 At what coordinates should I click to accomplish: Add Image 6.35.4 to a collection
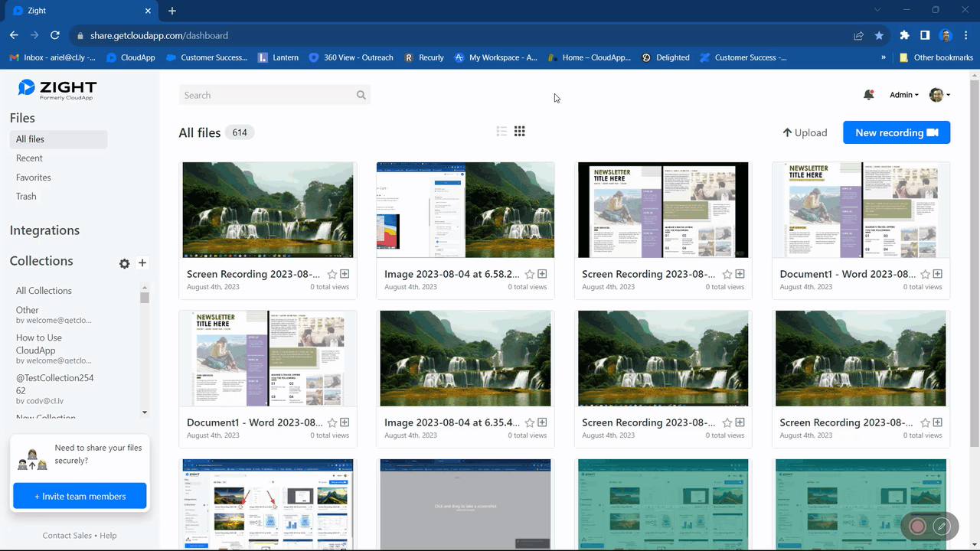[x=542, y=422]
